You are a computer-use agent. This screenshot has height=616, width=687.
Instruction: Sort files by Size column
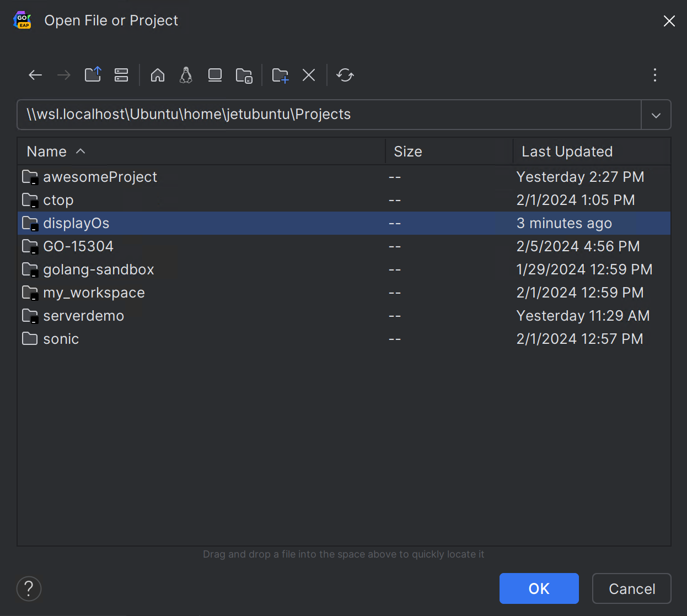pos(407,151)
